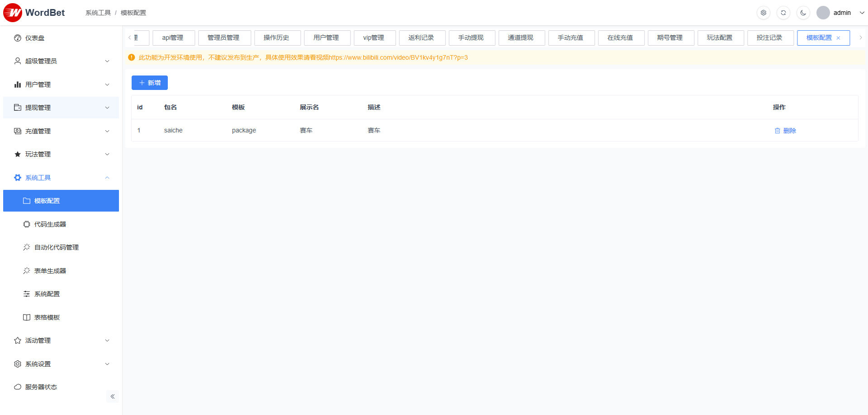This screenshot has height=415, width=868.
Task: Click the refresh page icon
Action: pyautogui.click(x=783, y=13)
